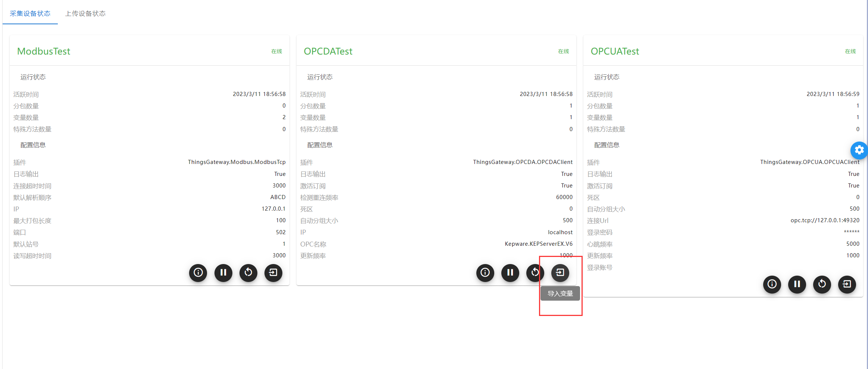The image size is (868, 369).
Task: Open info for OPCUATest device
Action: pyautogui.click(x=772, y=284)
